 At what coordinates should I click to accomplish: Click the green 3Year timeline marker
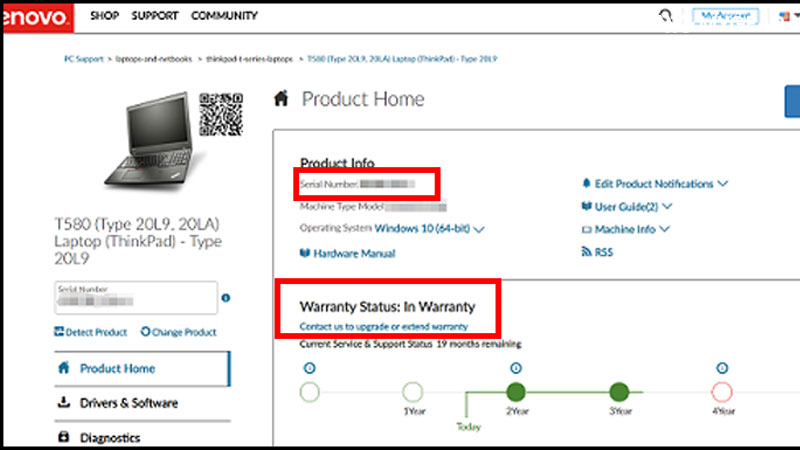tap(619, 392)
